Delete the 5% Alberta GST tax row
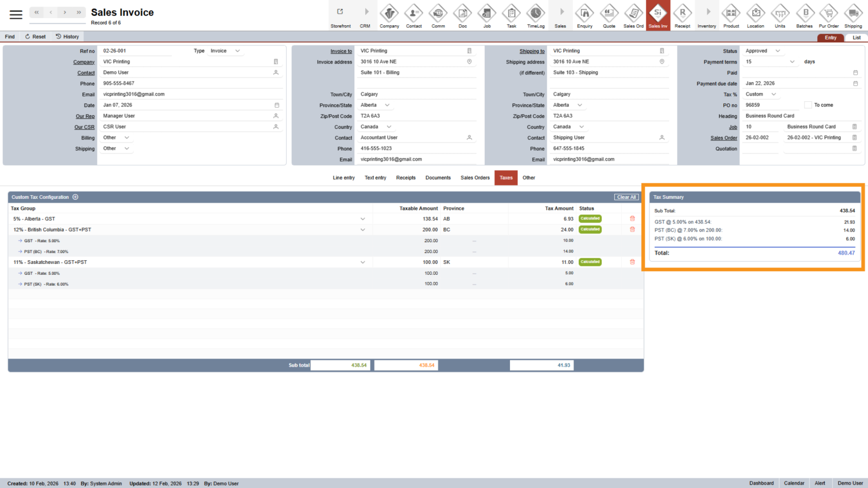The height and width of the screenshot is (488, 868). pyautogui.click(x=632, y=219)
